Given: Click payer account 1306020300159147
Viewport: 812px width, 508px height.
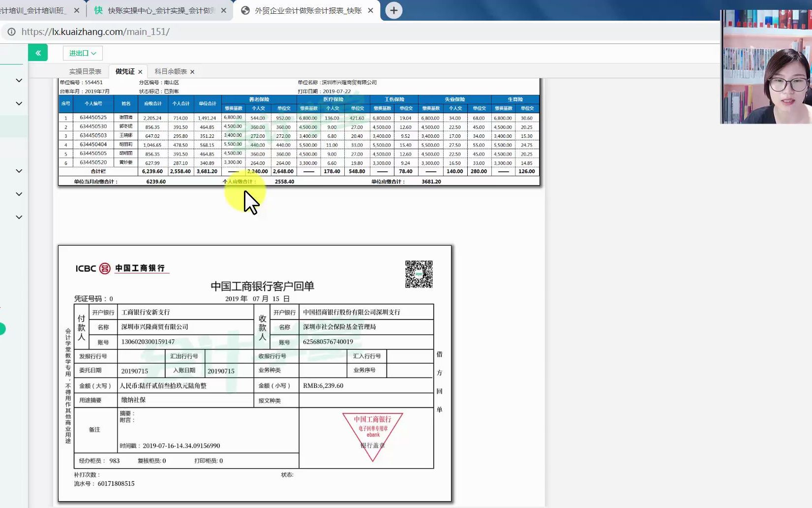Looking at the screenshot, I should [x=148, y=342].
